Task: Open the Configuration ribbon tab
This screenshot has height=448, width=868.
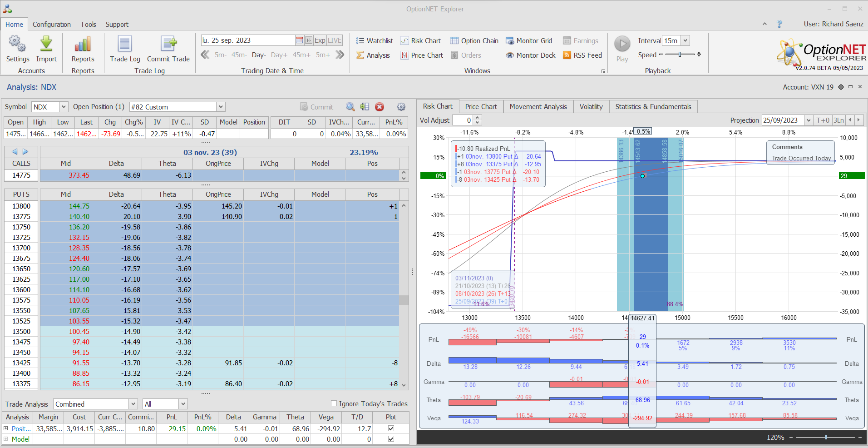Action: point(52,25)
